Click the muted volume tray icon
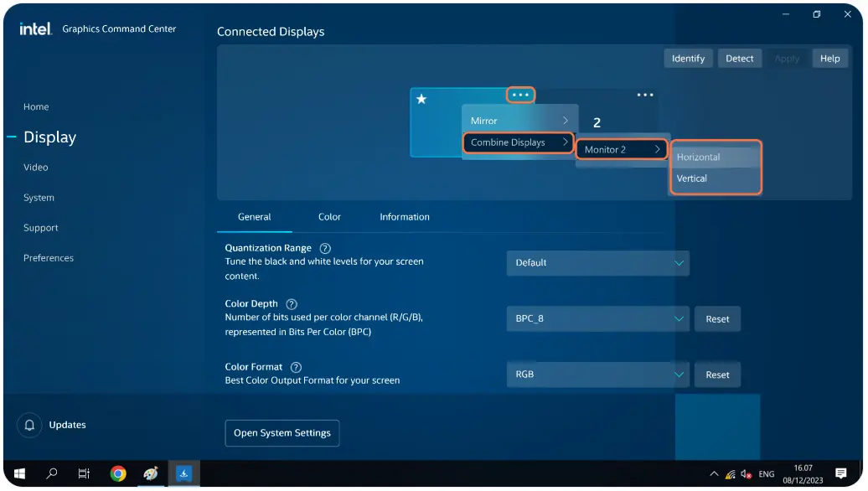Viewport: 868px width, 491px height. pyautogui.click(x=747, y=474)
